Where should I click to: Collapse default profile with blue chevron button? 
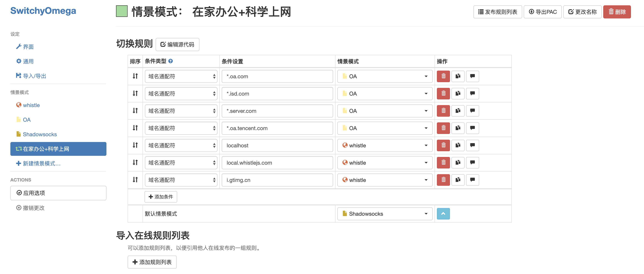pyautogui.click(x=443, y=214)
